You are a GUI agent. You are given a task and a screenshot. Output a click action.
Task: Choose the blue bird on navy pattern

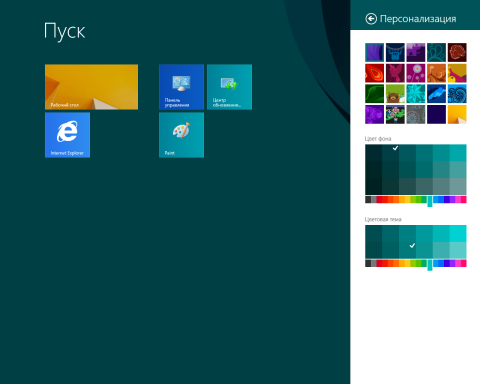point(436,94)
